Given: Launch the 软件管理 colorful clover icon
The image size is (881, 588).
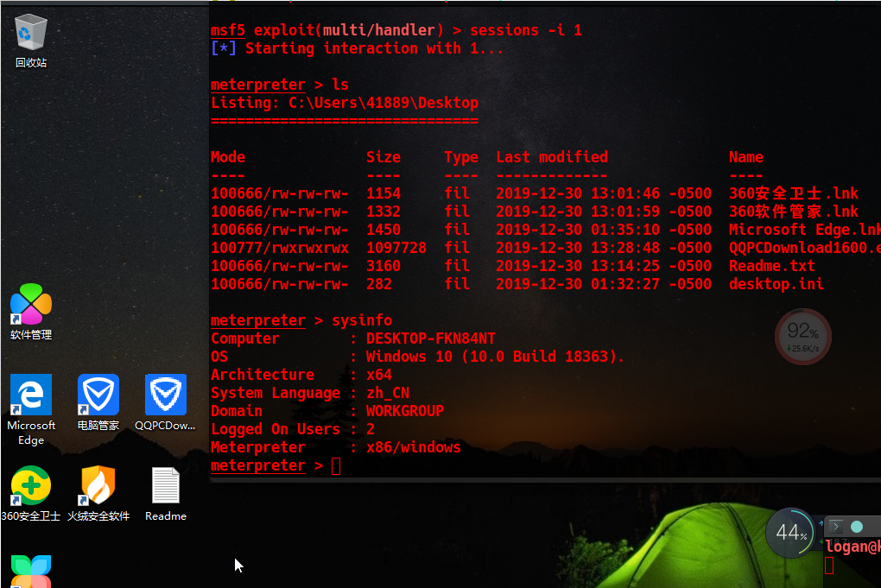Looking at the screenshot, I should point(31,312).
